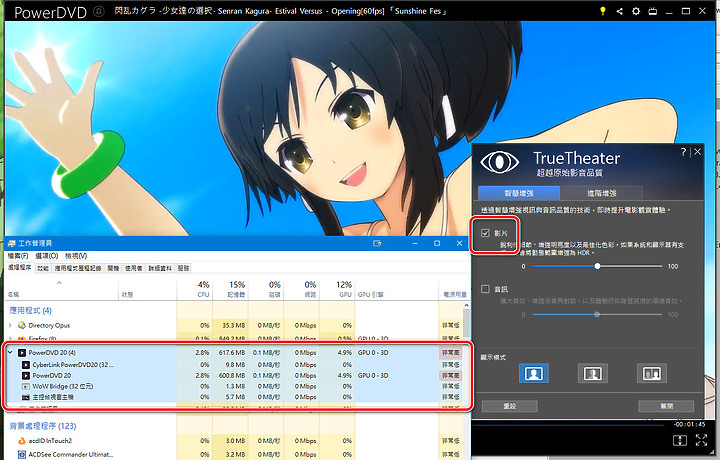The width and height of the screenshot is (720, 460).
Task: Click the sort arrow above the 名稱 column
Action: [x=59, y=283]
